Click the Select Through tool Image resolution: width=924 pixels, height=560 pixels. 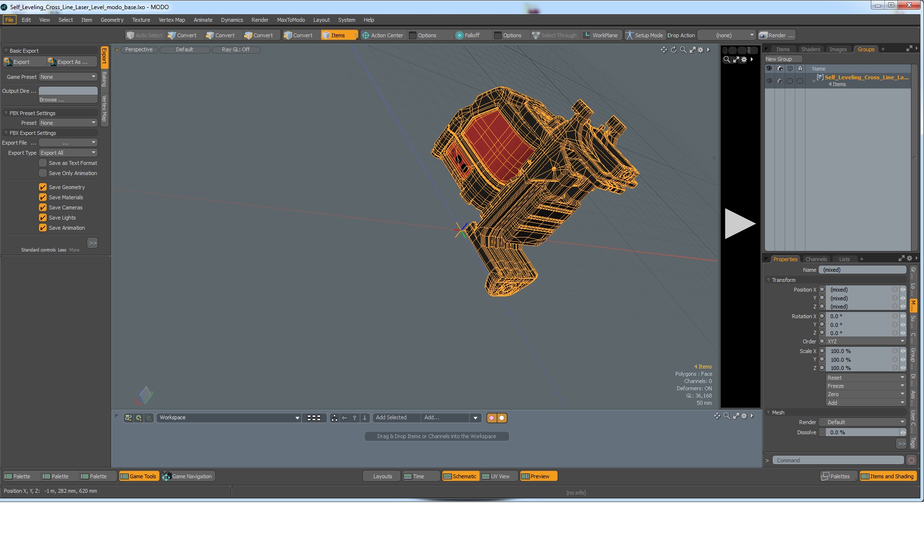pyautogui.click(x=554, y=35)
